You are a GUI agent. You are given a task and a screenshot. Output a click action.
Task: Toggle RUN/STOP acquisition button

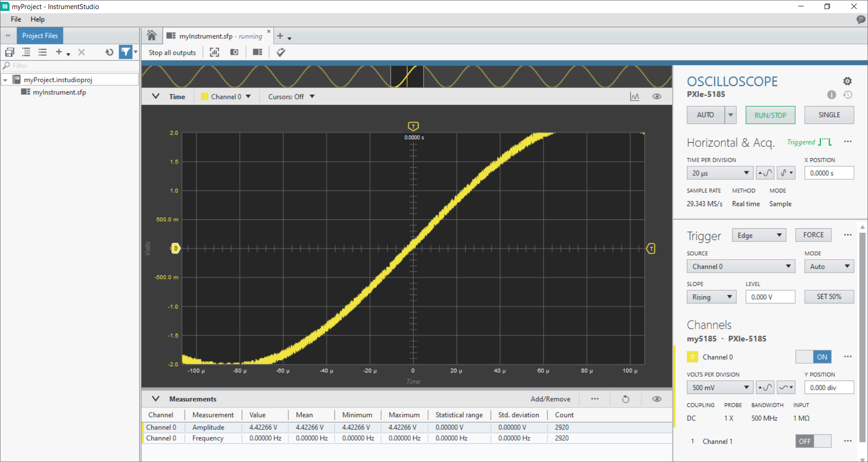coord(770,115)
